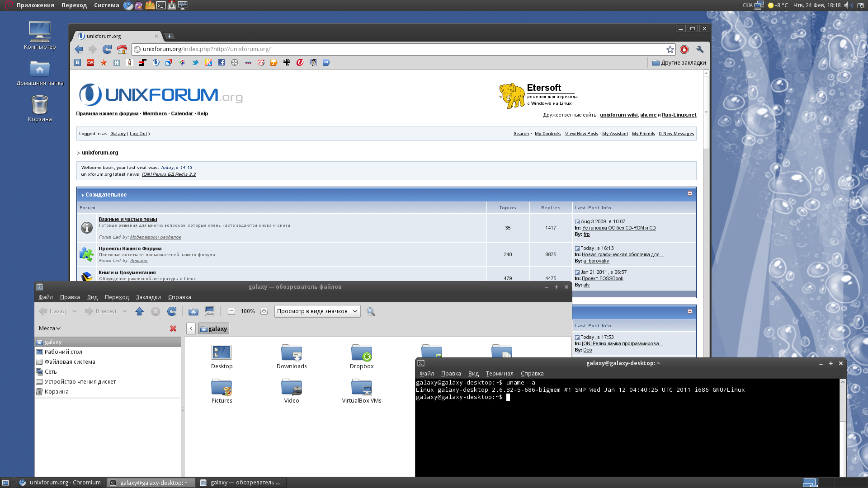This screenshot has height=488, width=868.
Task: Click the home icon in Chromium's toolbar
Action: pyautogui.click(x=122, y=49)
